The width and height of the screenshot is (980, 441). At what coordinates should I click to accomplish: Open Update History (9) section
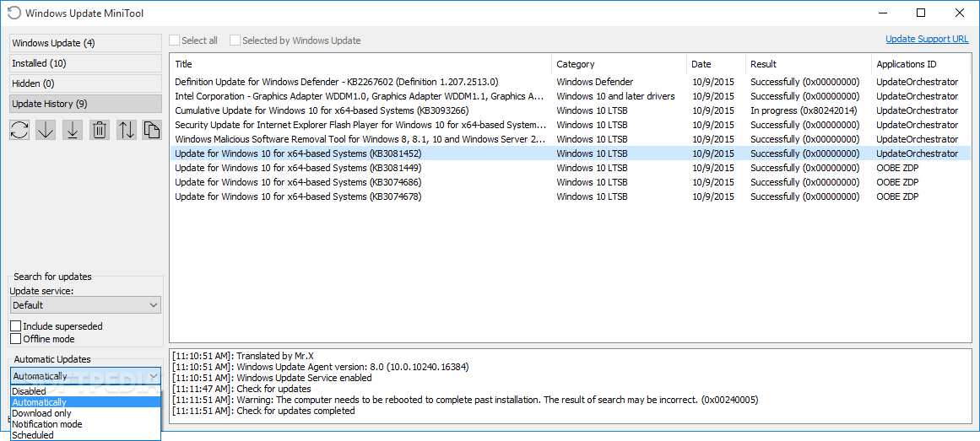point(85,103)
